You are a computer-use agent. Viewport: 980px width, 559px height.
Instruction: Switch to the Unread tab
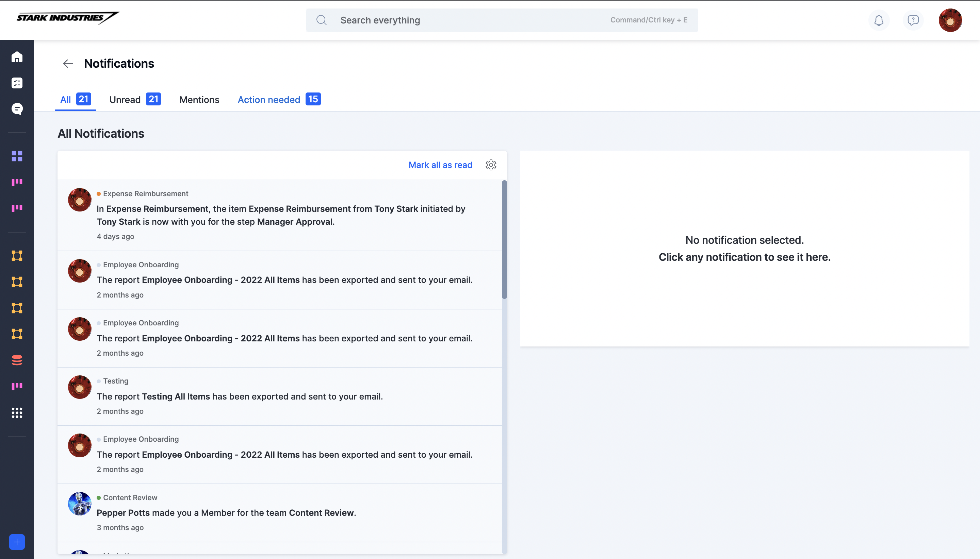(135, 99)
